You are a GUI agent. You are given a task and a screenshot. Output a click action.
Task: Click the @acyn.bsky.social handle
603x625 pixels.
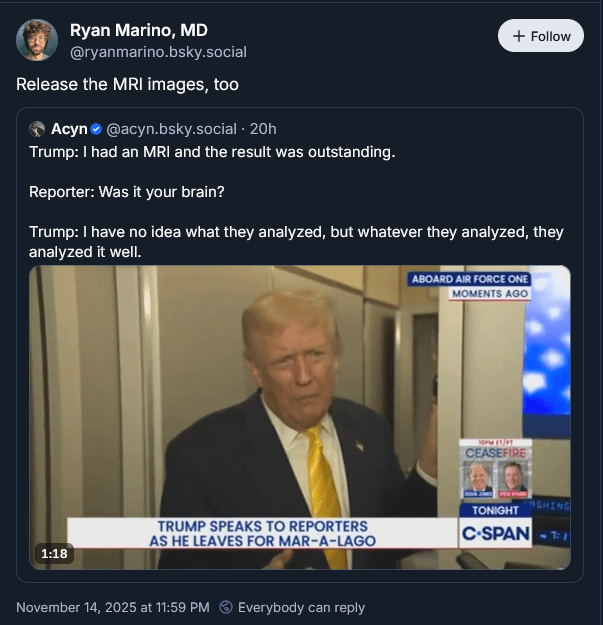tap(172, 129)
